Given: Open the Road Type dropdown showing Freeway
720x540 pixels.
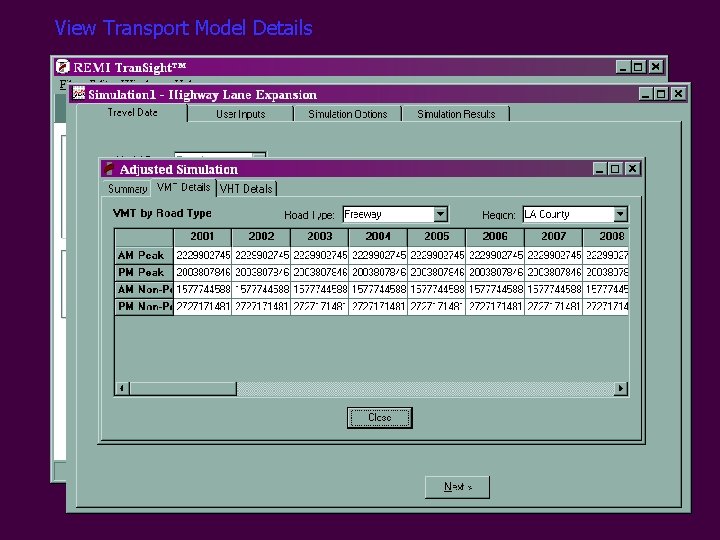Looking at the screenshot, I should point(440,214).
